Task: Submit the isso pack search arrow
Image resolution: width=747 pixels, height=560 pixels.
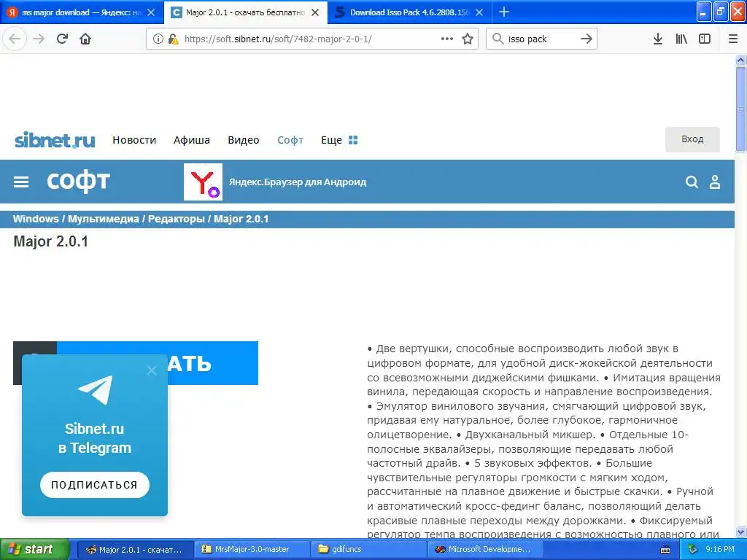Action: click(x=587, y=39)
